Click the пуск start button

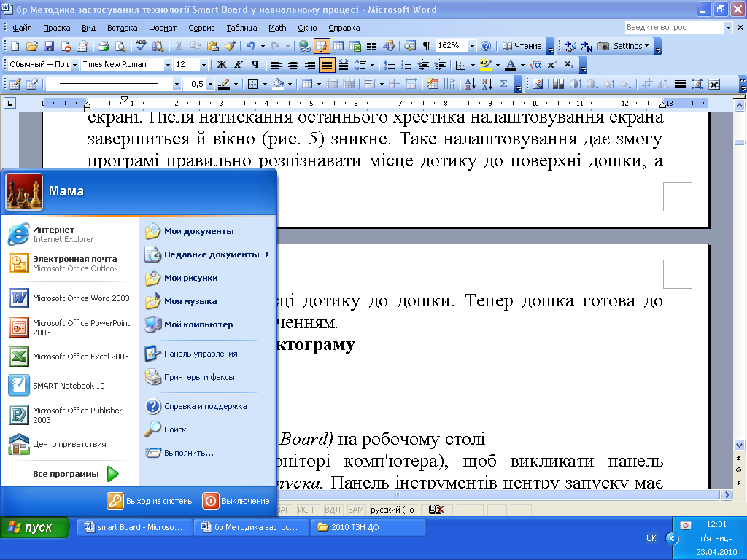click(34, 527)
